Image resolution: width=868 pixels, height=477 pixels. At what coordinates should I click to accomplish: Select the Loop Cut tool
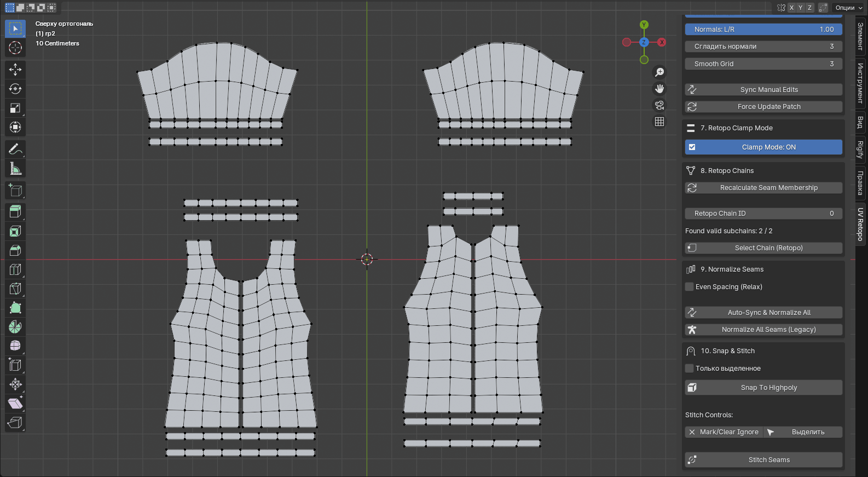tap(15, 269)
